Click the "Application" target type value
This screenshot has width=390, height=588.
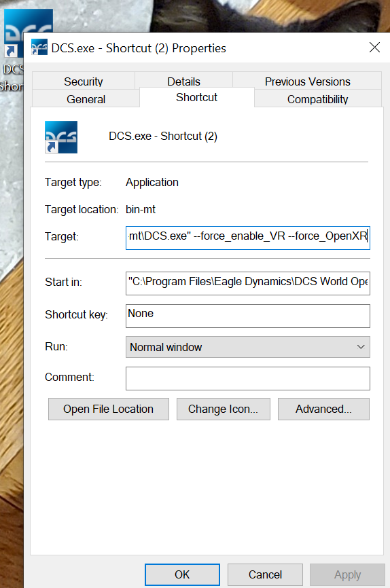(152, 182)
